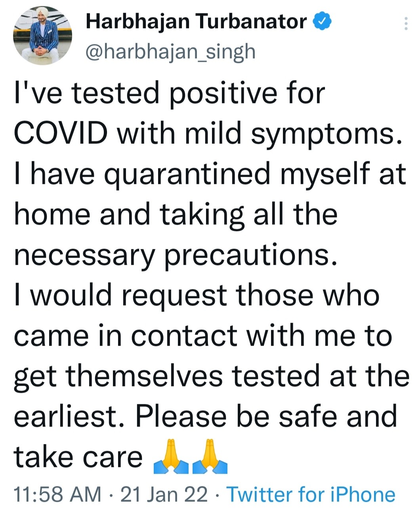Image resolution: width=420 pixels, height=511 pixels.
Task: Click the word symptoms in the tweet
Action: 323,135
